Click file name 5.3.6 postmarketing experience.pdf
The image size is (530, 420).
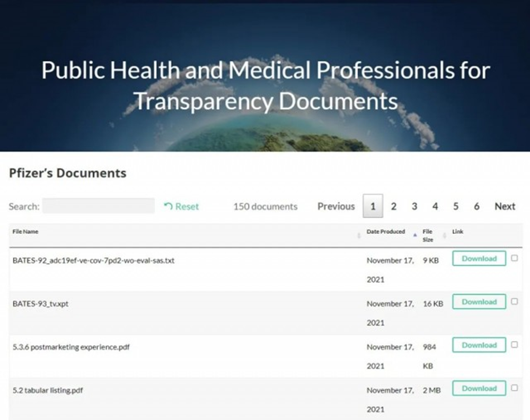(71, 347)
